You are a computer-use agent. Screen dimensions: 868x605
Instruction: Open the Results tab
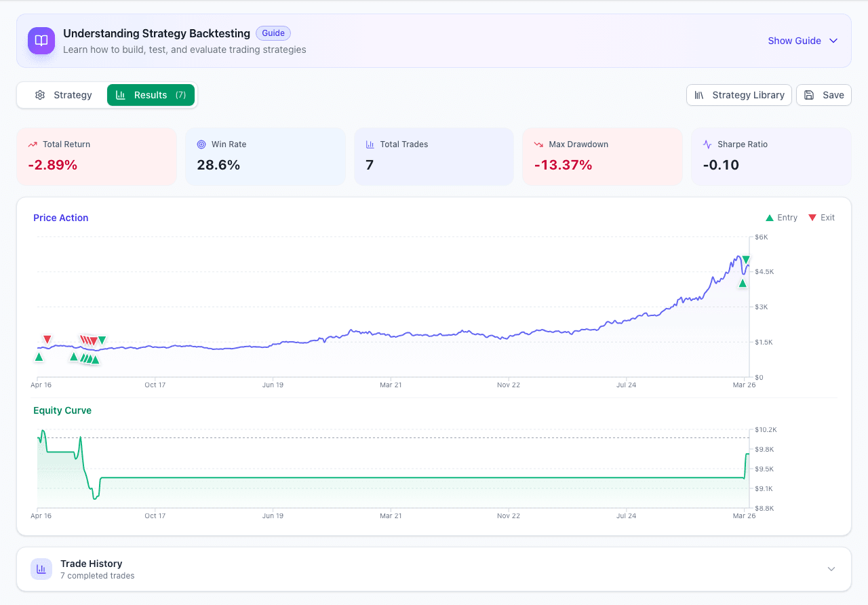point(151,95)
